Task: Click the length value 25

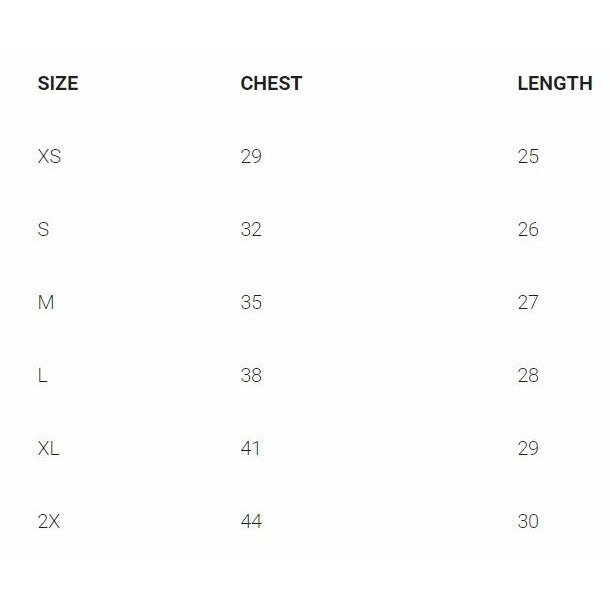Action: pyautogui.click(x=528, y=157)
